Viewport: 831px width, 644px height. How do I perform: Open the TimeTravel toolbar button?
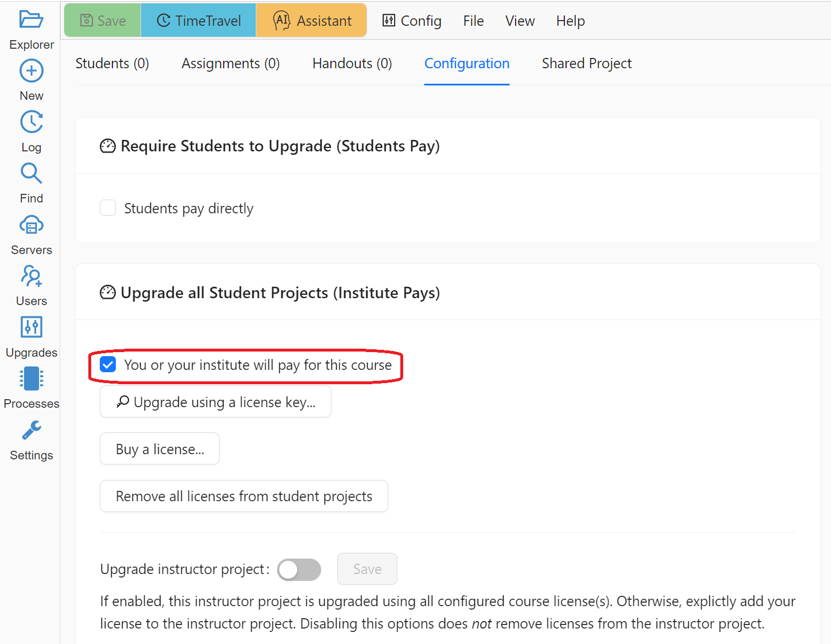tap(198, 21)
